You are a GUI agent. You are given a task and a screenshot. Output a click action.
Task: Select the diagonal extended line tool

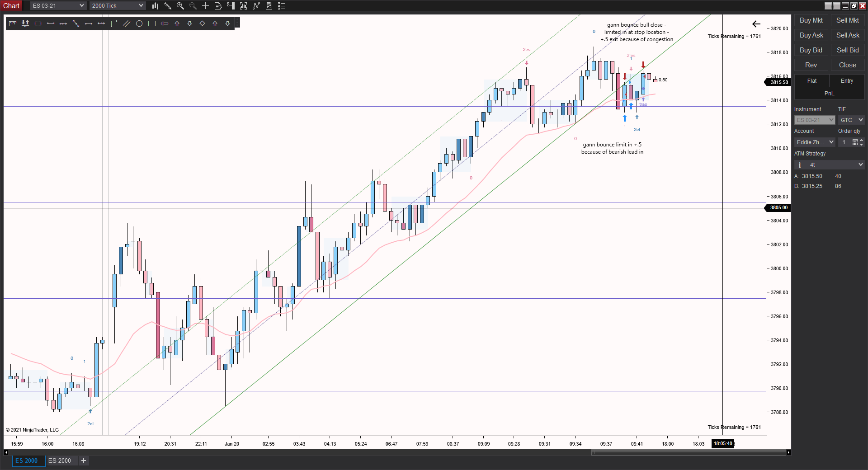pyautogui.click(x=76, y=23)
